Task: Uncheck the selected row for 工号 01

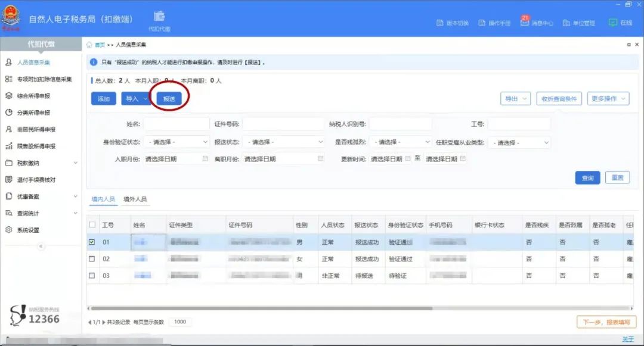Action: (x=92, y=242)
